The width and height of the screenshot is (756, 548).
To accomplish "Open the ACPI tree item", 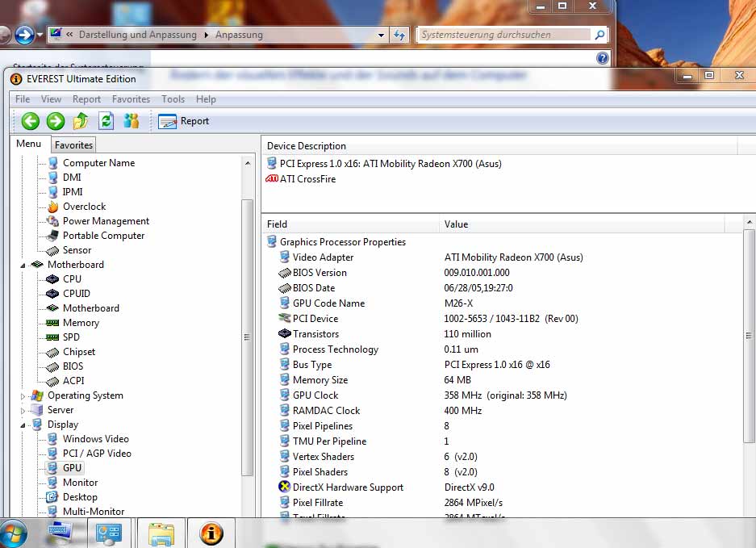I will pyautogui.click(x=73, y=381).
